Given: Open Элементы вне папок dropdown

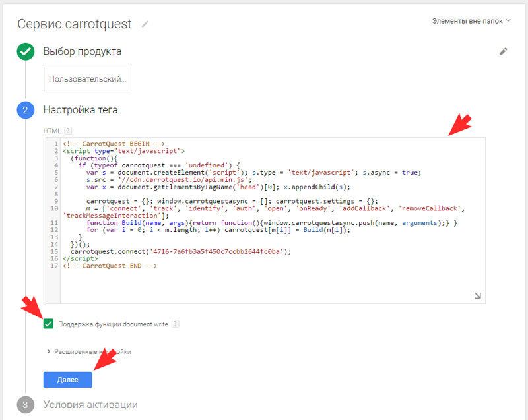Looking at the screenshot, I should [471, 21].
